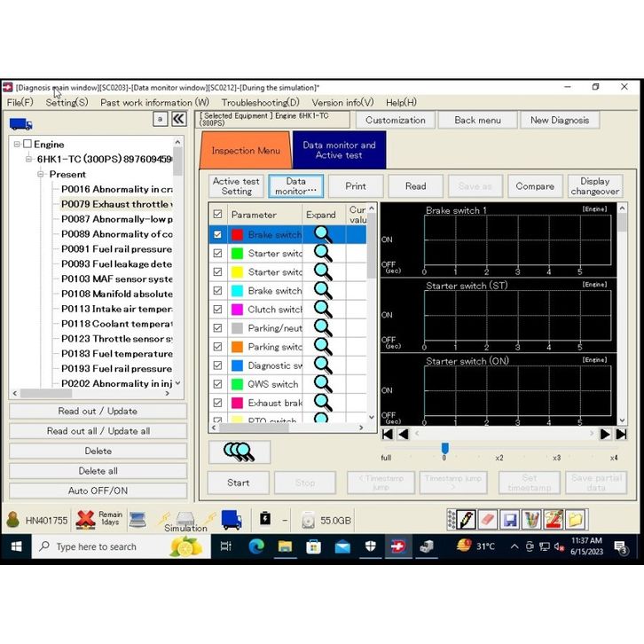644x644 pixels.
Task: Open Microsoft Edge from the taskbar
Action: coord(256,546)
